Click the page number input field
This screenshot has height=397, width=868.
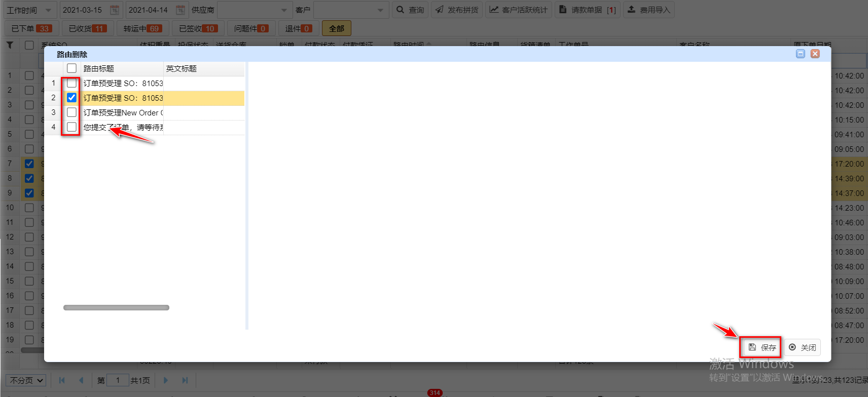118,380
